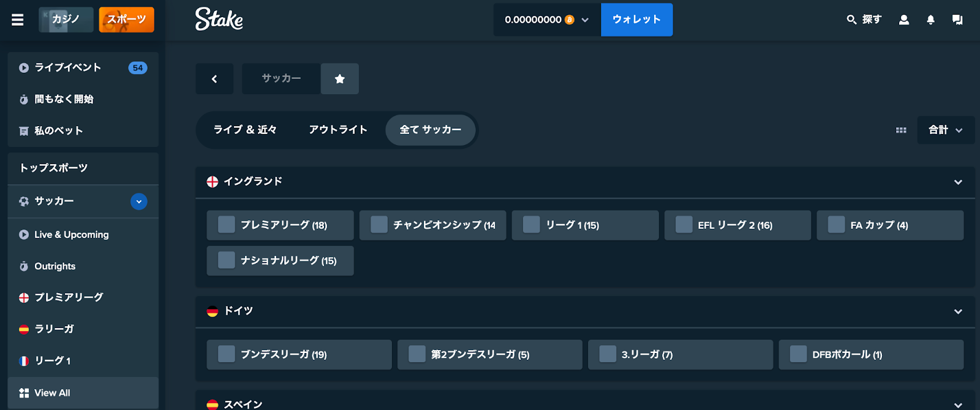Click the Spain flag icon in section header
This screenshot has width=980, height=410.
(x=213, y=404)
